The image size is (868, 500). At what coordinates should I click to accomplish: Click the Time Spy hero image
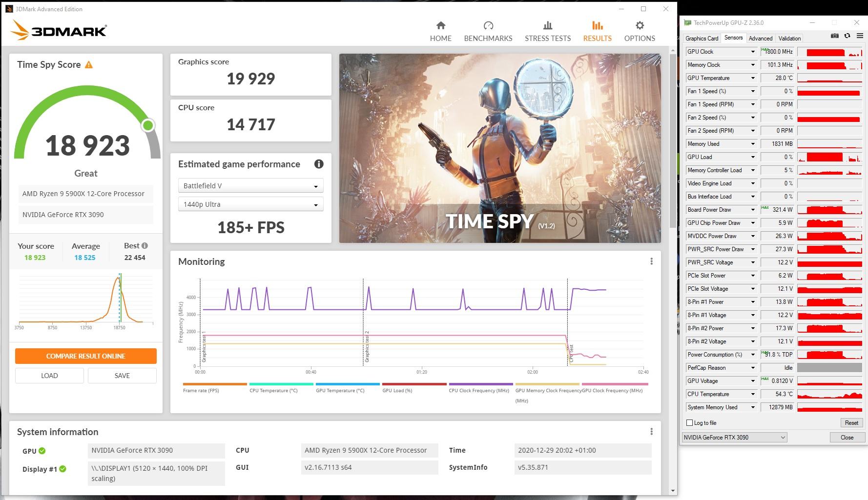500,148
